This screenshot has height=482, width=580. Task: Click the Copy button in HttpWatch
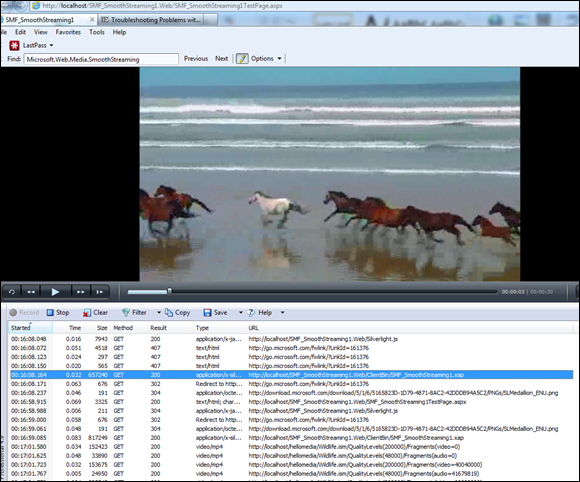(x=178, y=313)
